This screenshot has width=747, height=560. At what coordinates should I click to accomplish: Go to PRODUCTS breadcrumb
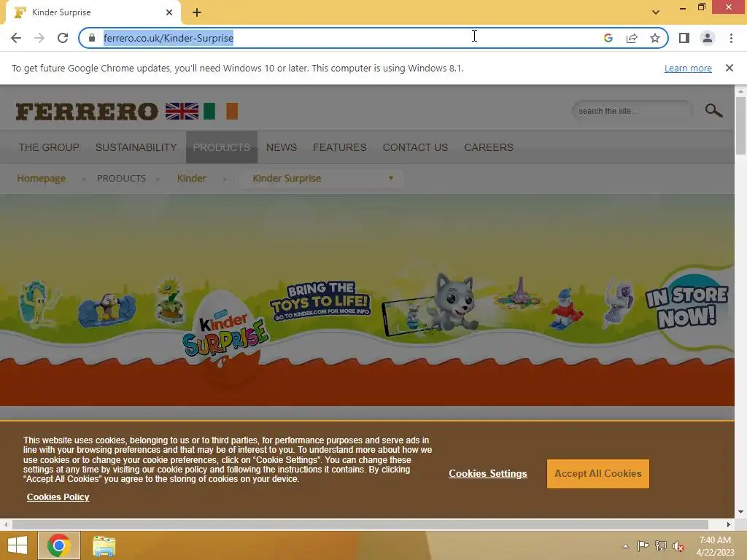[x=122, y=178]
